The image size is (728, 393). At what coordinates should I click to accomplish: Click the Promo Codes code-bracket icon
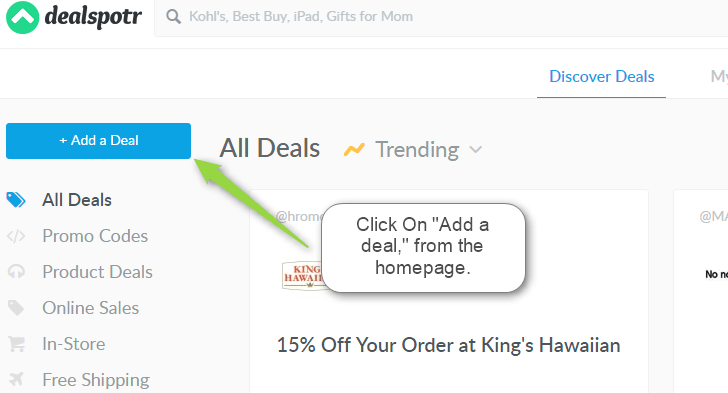16,236
